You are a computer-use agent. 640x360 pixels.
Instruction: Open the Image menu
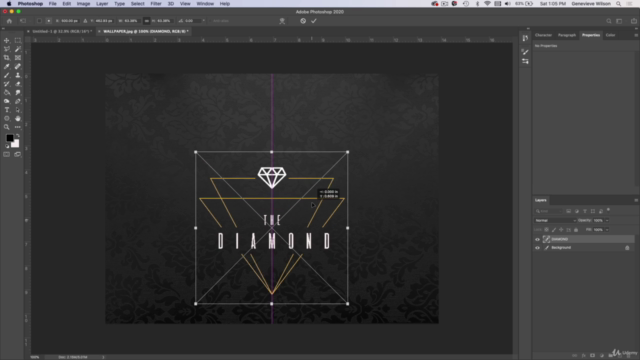83,4
